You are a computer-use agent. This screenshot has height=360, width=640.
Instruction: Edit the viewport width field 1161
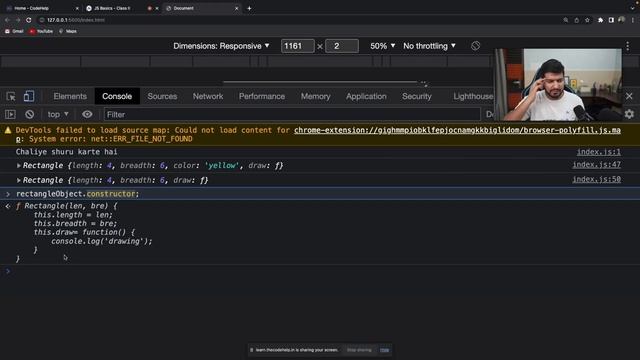pos(298,46)
